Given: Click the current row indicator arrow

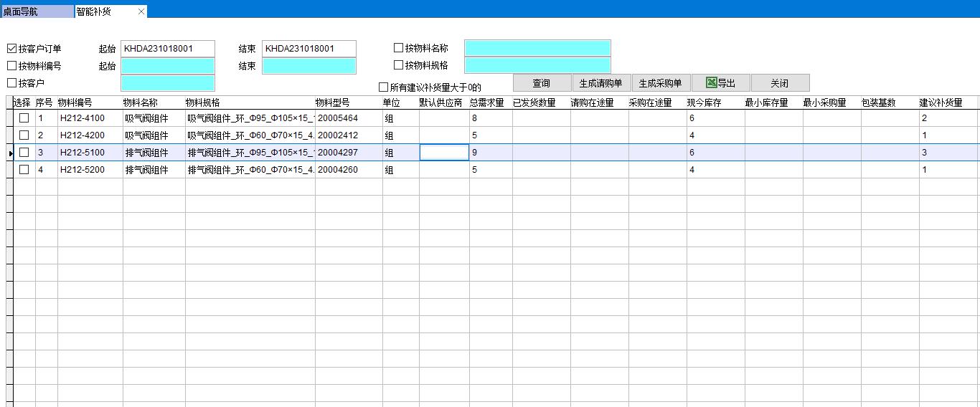Looking at the screenshot, I should click(10, 153).
